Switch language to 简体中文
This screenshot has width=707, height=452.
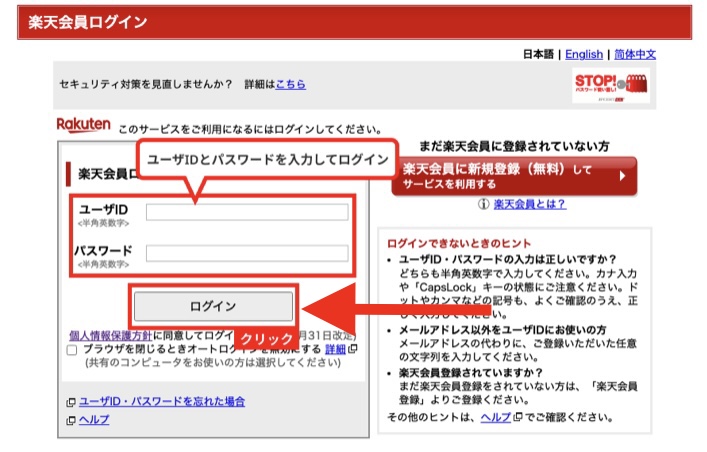click(635, 55)
